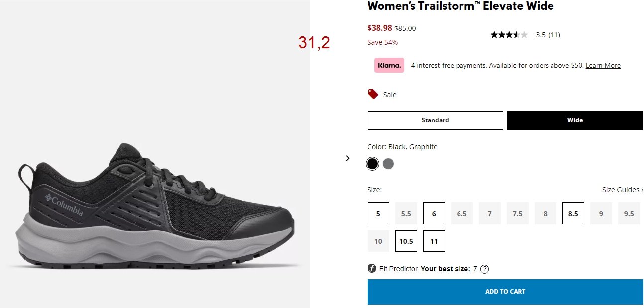Click the Fit Predictor logo icon

coord(372,269)
